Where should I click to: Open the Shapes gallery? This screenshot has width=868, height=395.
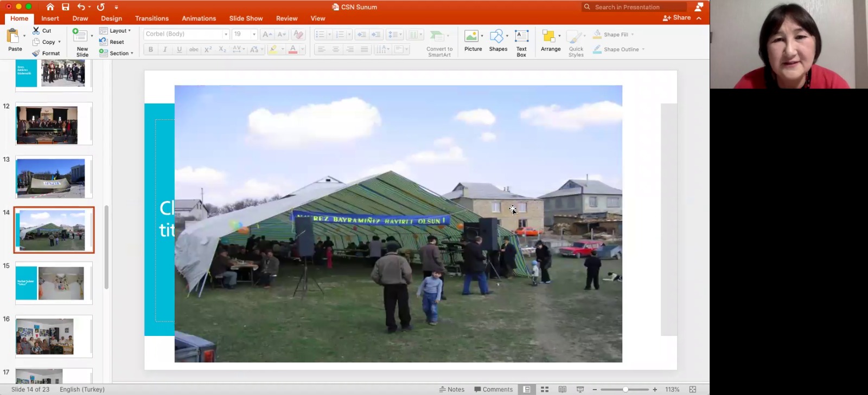496,37
